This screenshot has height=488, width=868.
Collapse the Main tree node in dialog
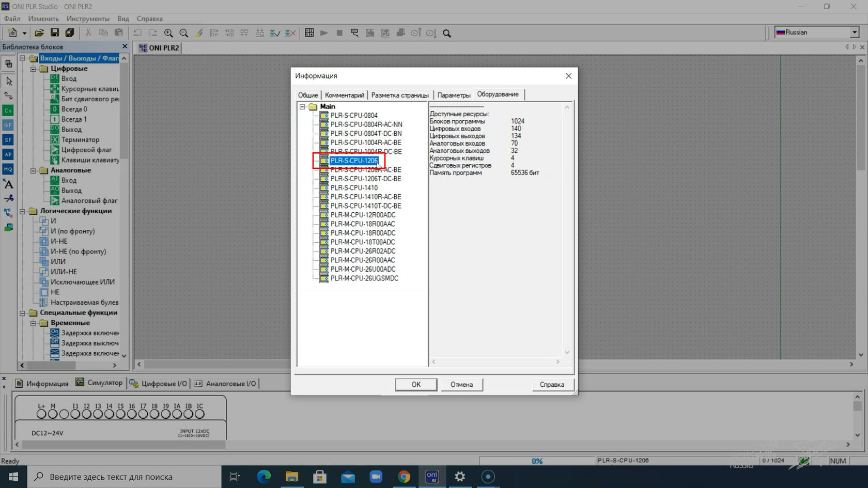[303, 107]
